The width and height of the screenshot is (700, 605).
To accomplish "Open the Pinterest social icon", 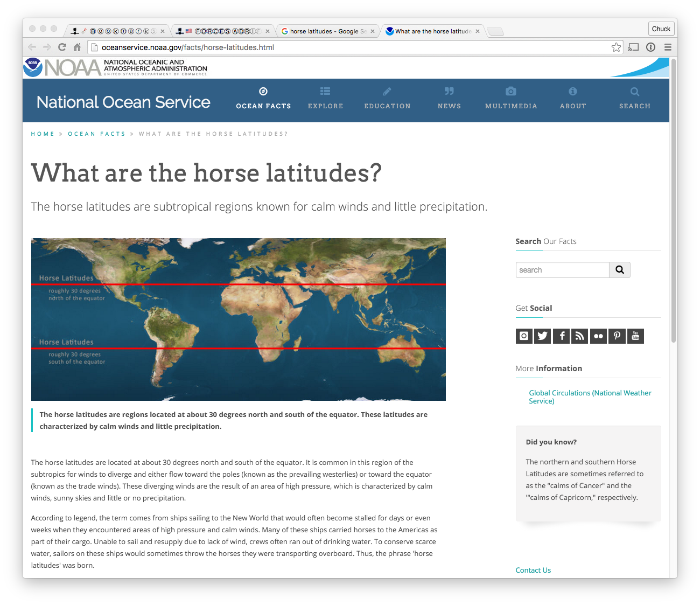I will pos(617,336).
